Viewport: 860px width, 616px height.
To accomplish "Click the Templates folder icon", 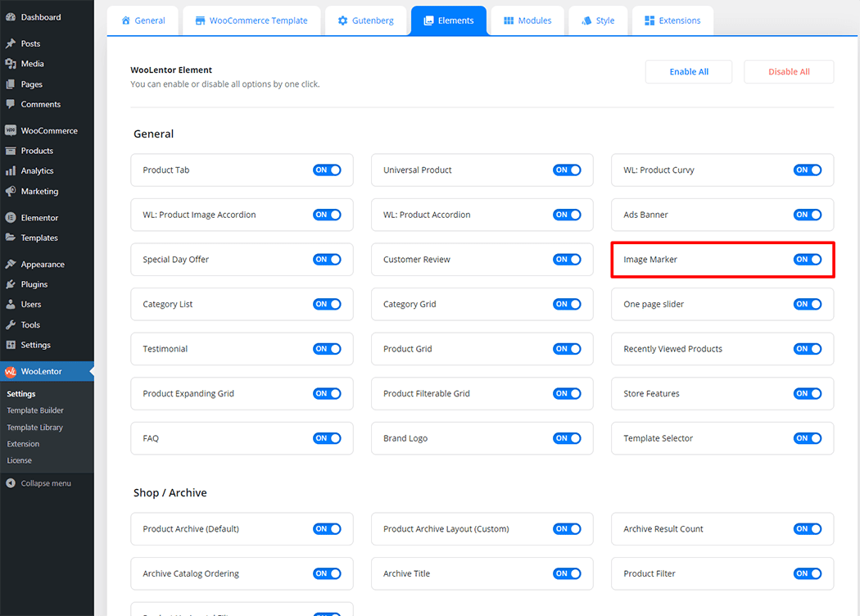I will click(11, 238).
